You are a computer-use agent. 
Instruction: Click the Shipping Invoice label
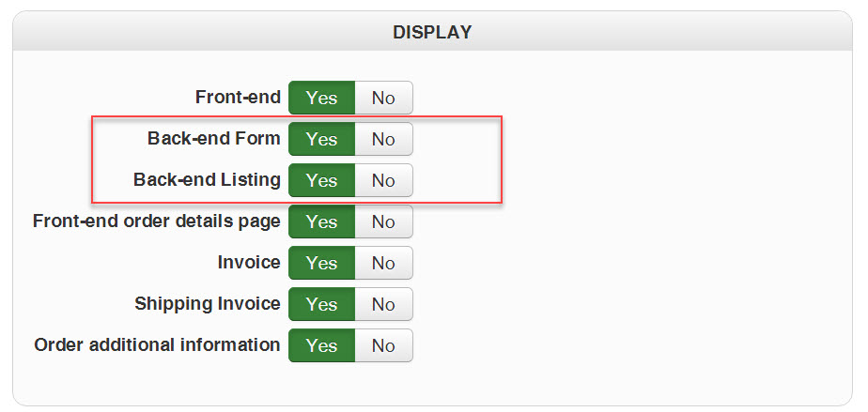pos(207,303)
